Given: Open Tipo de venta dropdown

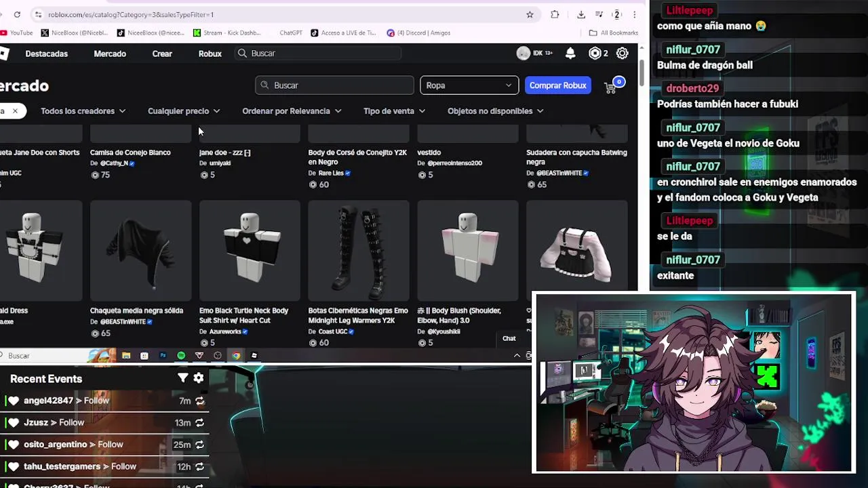Looking at the screenshot, I should point(394,111).
